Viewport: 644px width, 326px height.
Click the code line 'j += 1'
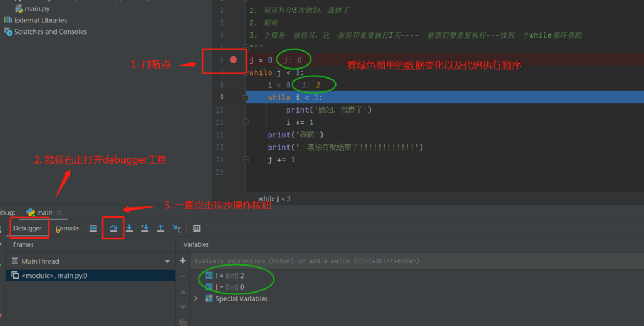point(282,159)
